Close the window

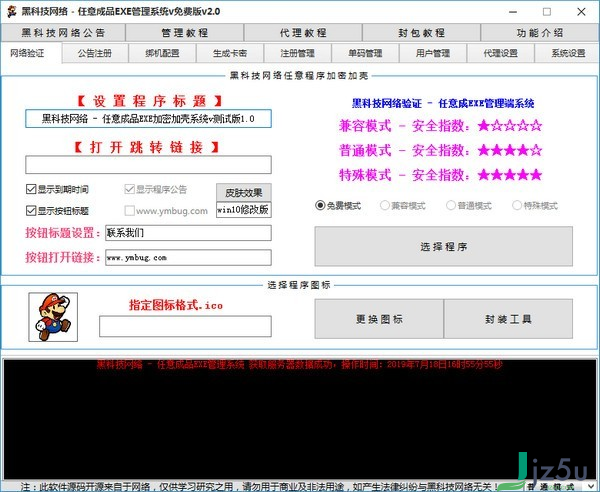coord(581,12)
